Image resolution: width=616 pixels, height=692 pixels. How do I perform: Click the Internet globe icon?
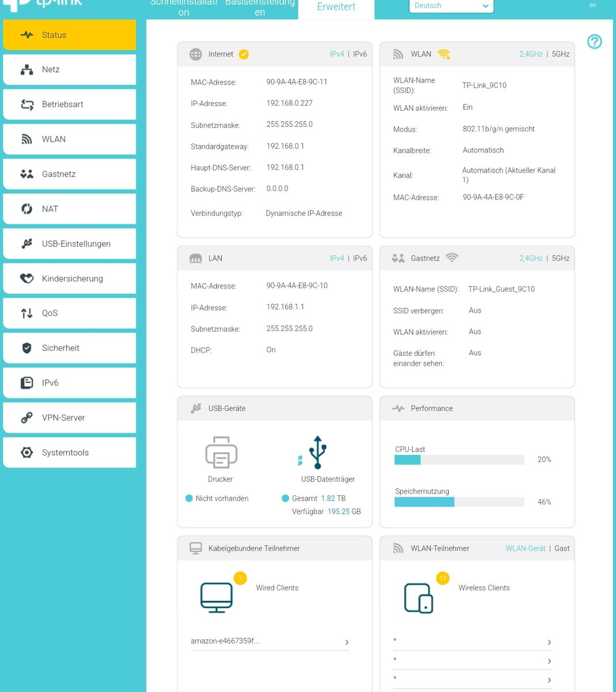coord(196,54)
